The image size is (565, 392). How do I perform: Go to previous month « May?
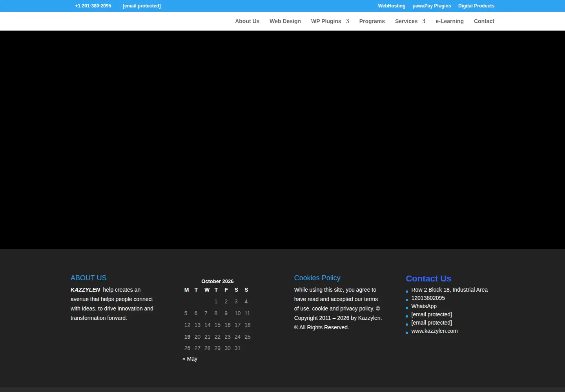[190, 359]
